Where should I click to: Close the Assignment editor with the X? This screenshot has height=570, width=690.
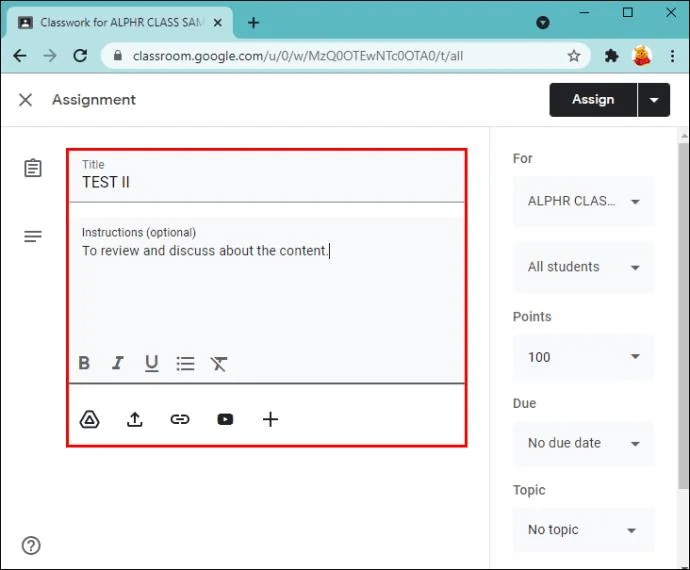click(x=26, y=100)
